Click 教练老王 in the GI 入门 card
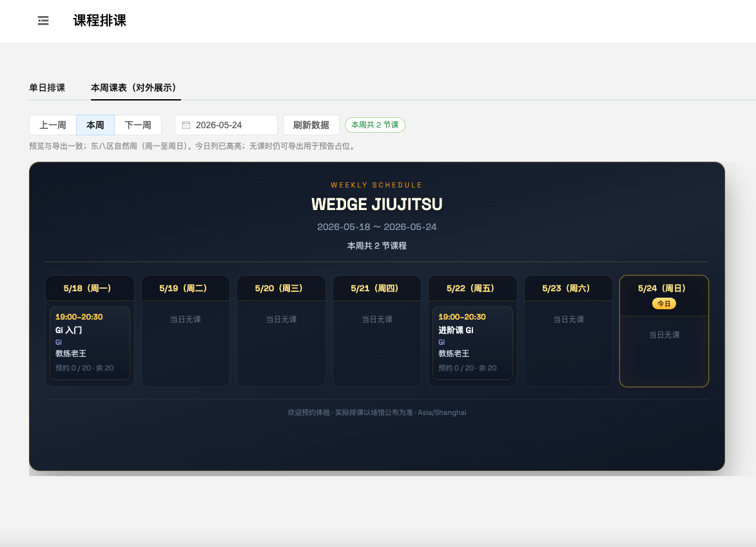Image resolution: width=756 pixels, height=547 pixels. pos(71,354)
